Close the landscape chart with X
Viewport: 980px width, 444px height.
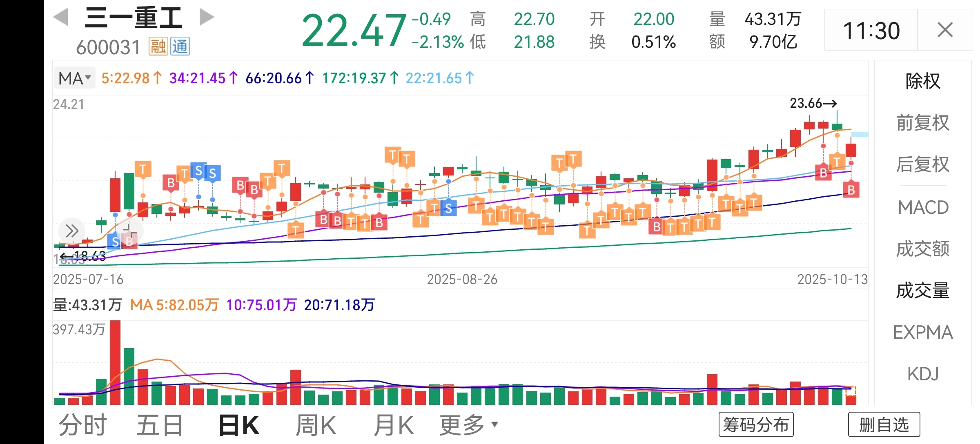945,30
